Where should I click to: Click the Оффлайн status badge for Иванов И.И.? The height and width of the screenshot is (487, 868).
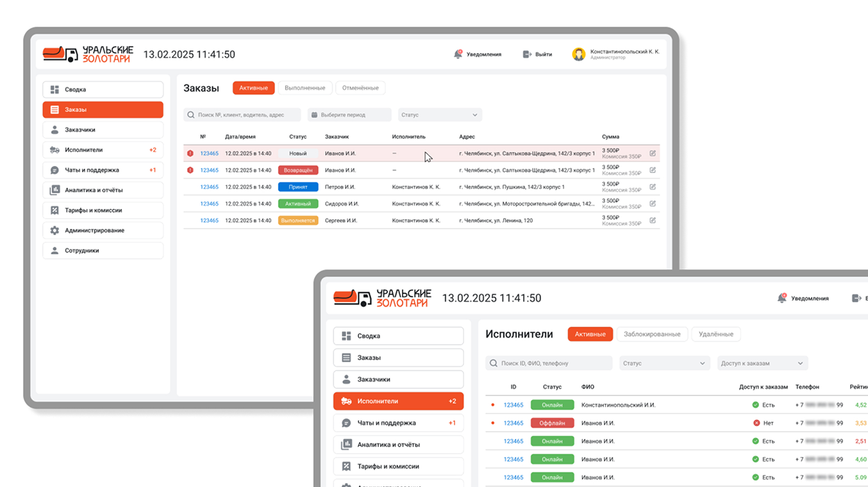click(552, 423)
